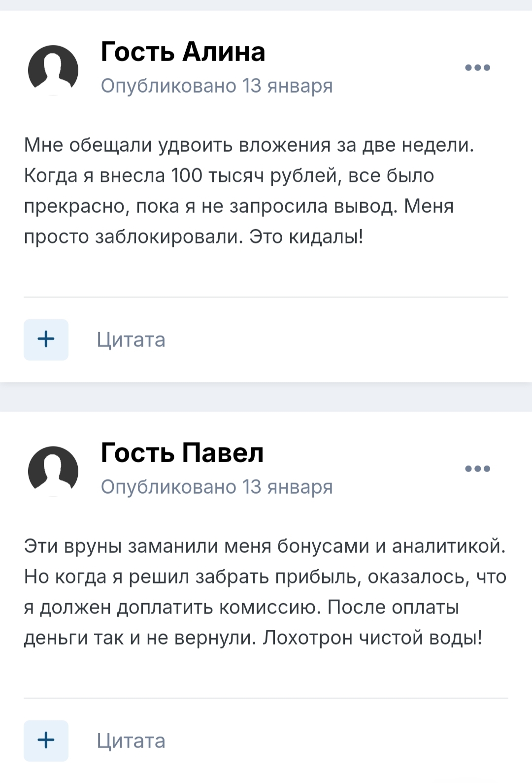This screenshot has width=532, height=783.
Task: Toggle the plus multi-quote under Алина's post
Action: point(46,340)
